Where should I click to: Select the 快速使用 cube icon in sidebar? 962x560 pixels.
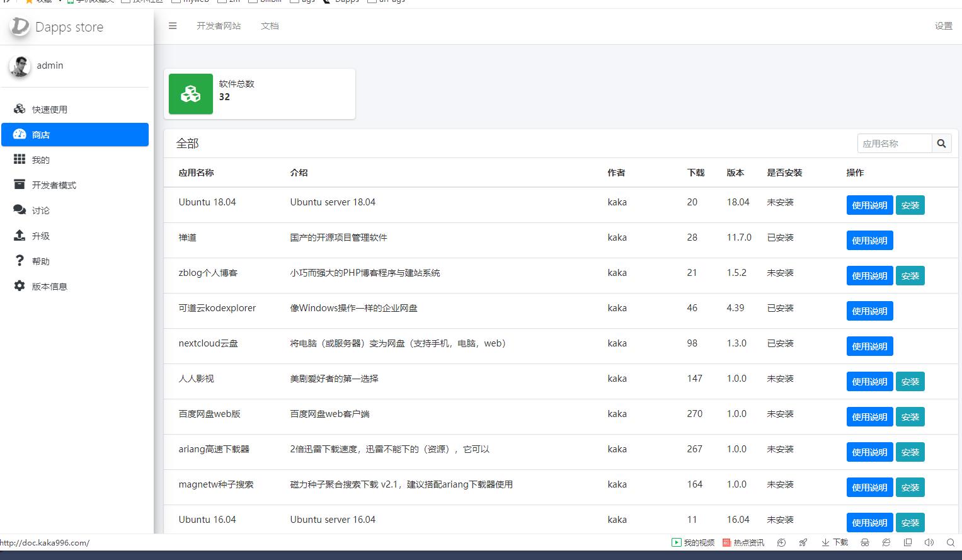click(x=19, y=108)
